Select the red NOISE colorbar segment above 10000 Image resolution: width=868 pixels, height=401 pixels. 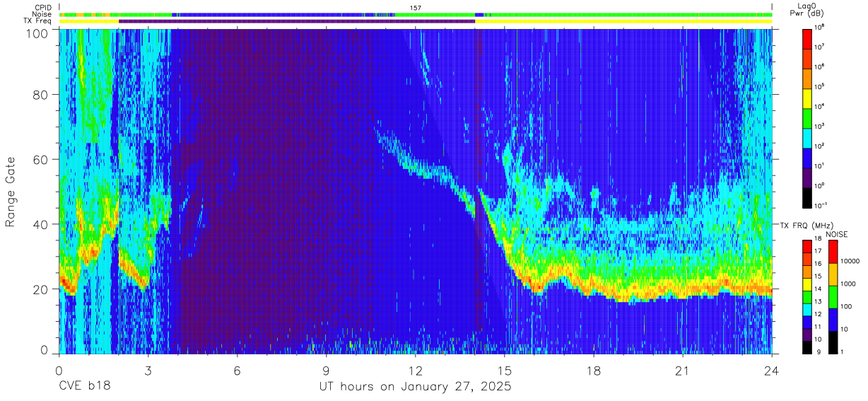click(832, 252)
